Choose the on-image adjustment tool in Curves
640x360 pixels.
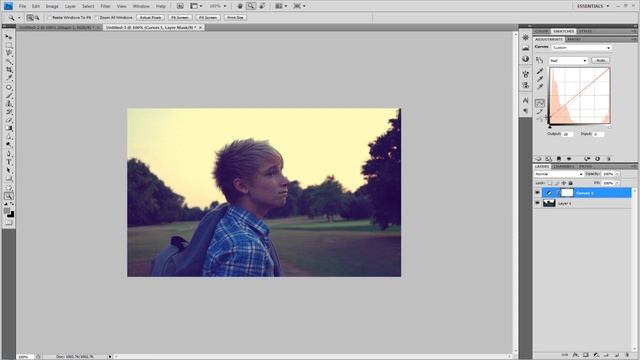540,60
